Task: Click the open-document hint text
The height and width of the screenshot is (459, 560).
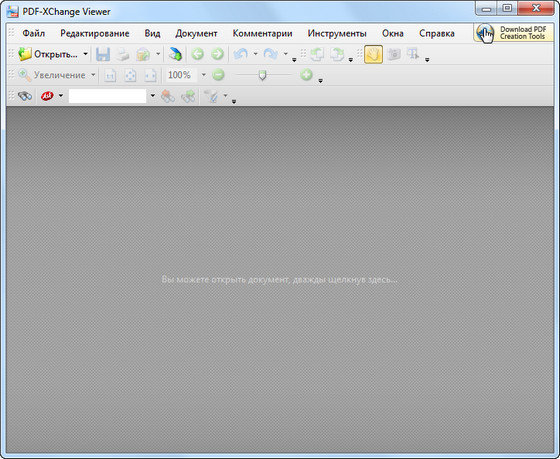Action: coord(279,279)
